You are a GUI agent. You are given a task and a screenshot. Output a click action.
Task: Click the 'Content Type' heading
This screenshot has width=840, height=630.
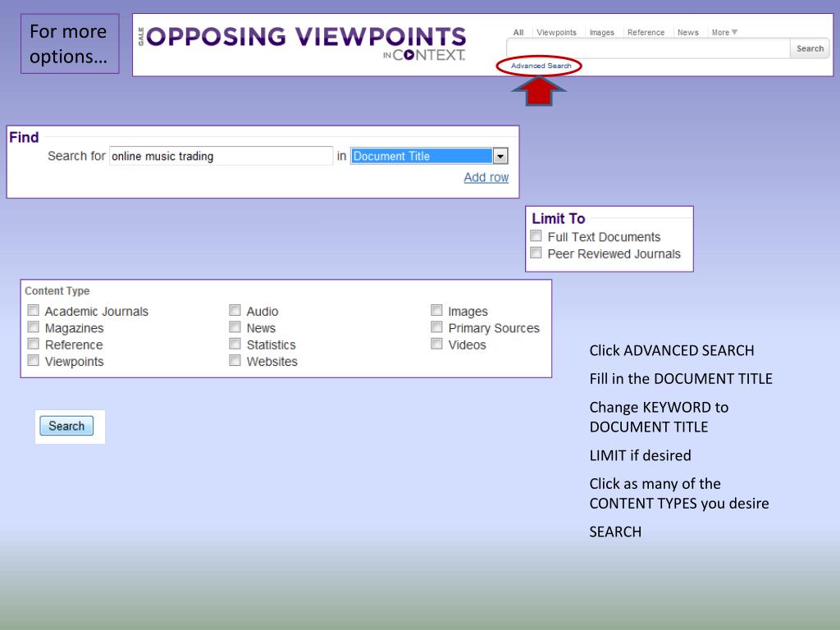pos(57,291)
